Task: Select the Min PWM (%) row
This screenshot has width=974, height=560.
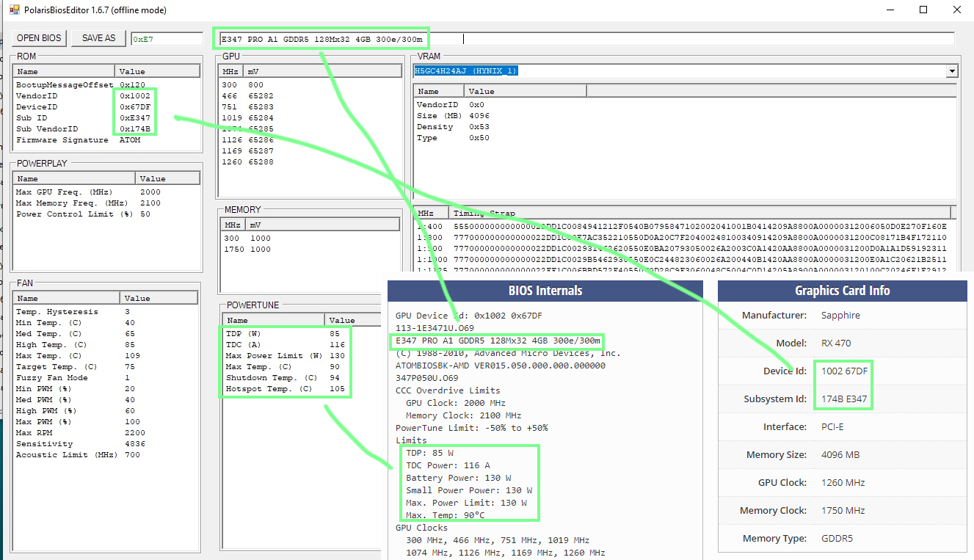Action: [x=106, y=389]
